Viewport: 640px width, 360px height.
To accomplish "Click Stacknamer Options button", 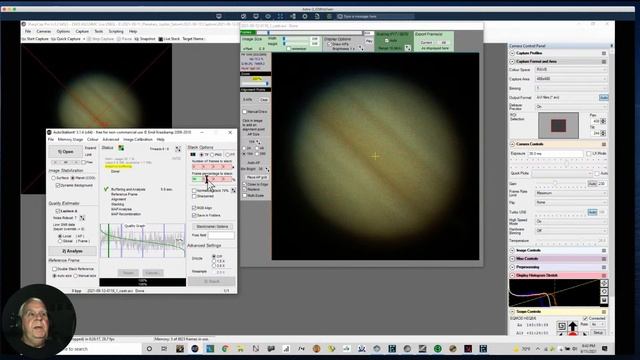I will [x=212, y=226].
